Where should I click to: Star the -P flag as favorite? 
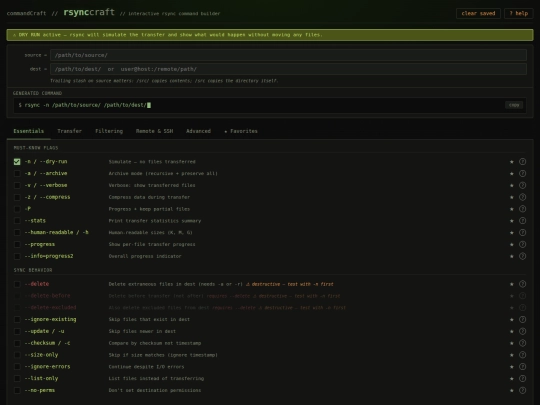[x=511, y=209]
